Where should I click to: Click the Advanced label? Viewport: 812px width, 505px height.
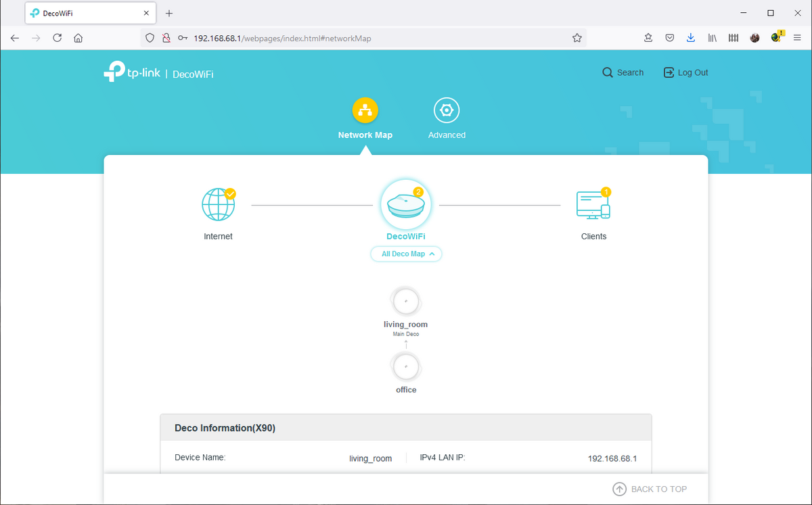pyautogui.click(x=447, y=135)
